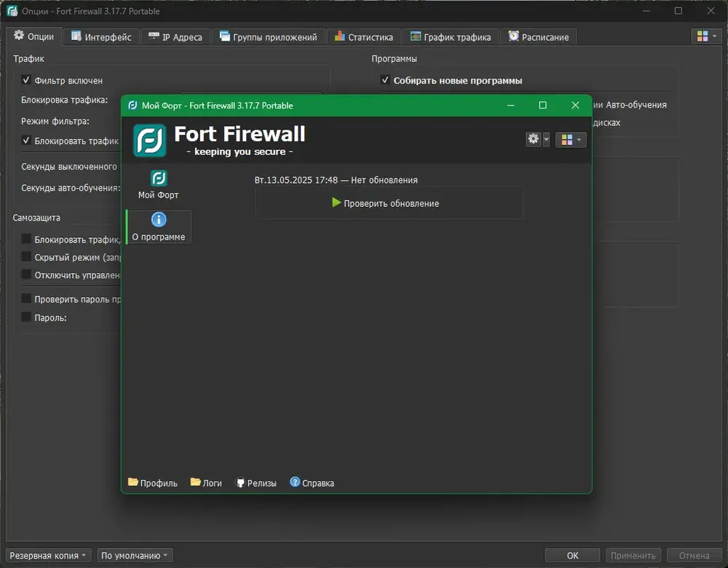Click Проверить обновление button
The height and width of the screenshot is (568, 728).
[x=389, y=203]
